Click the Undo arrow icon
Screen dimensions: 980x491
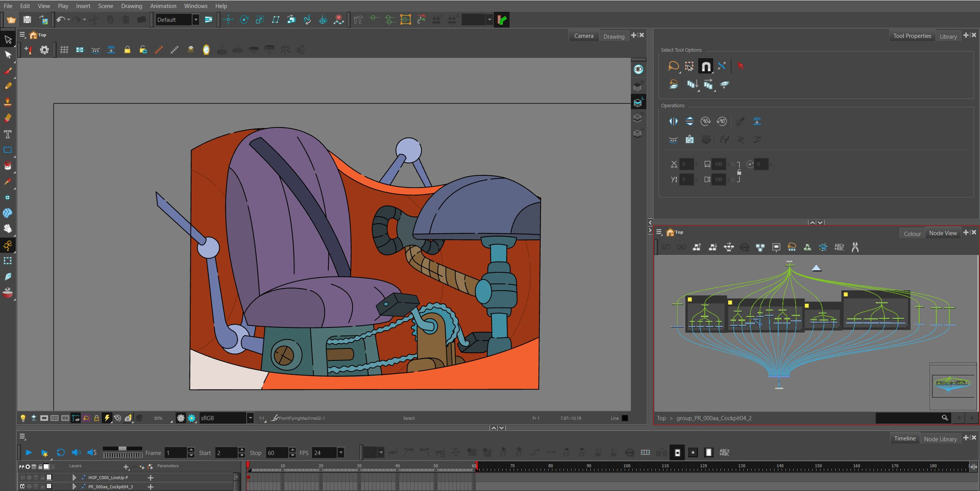[x=60, y=20]
